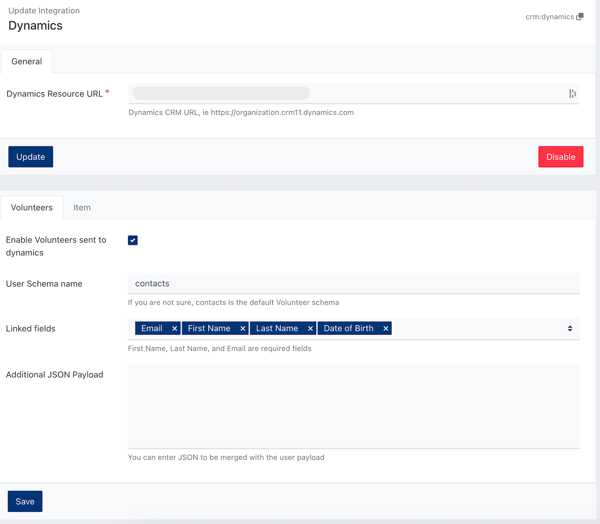This screenshot has height=524, width=600.
Task: Open the Item tab
Action: (x=82, y=207)
